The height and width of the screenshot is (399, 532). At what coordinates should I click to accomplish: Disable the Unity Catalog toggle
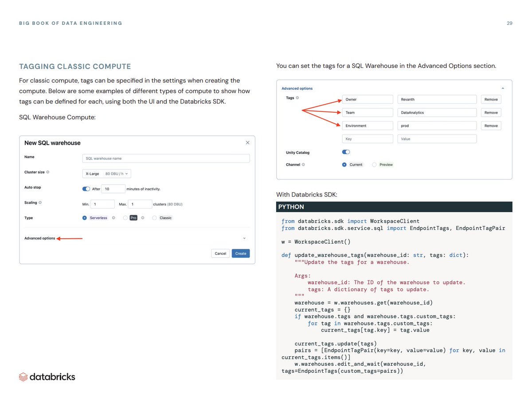[346, 152]
